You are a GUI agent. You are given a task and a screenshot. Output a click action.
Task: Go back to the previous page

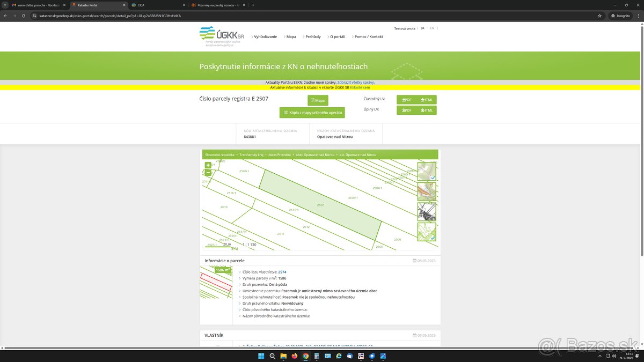click(5, 16)
